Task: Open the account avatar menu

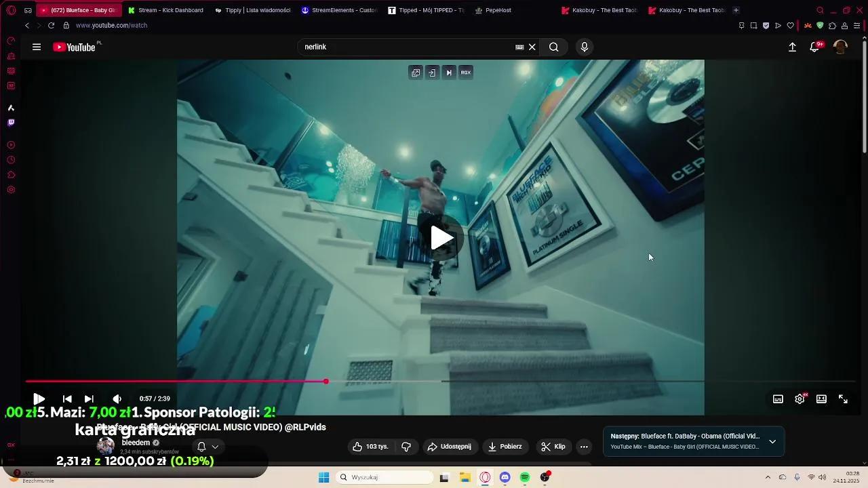Action: [840, 47]
